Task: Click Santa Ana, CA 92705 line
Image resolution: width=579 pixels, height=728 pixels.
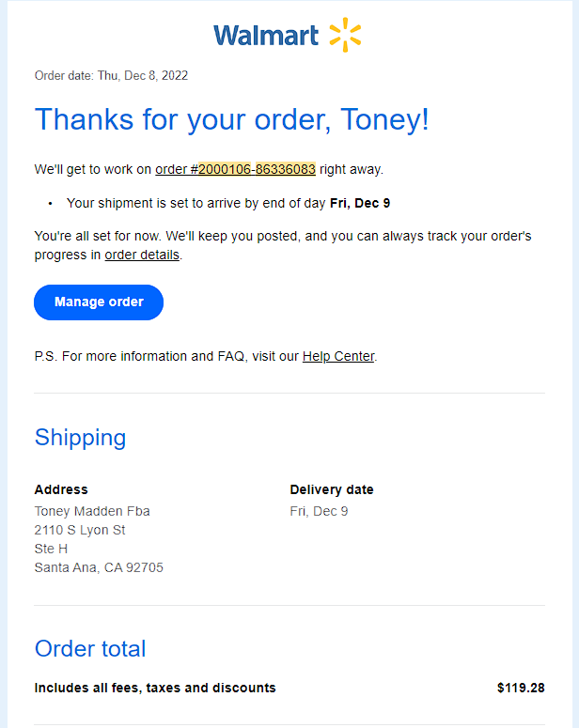Action: tap(99, 567)
